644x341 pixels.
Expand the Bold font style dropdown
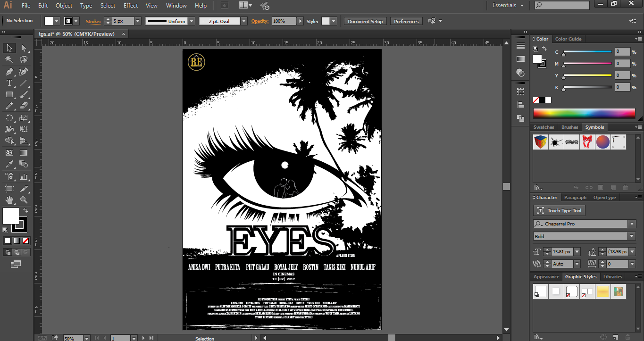pyautogui.click(x=632, y=236)
